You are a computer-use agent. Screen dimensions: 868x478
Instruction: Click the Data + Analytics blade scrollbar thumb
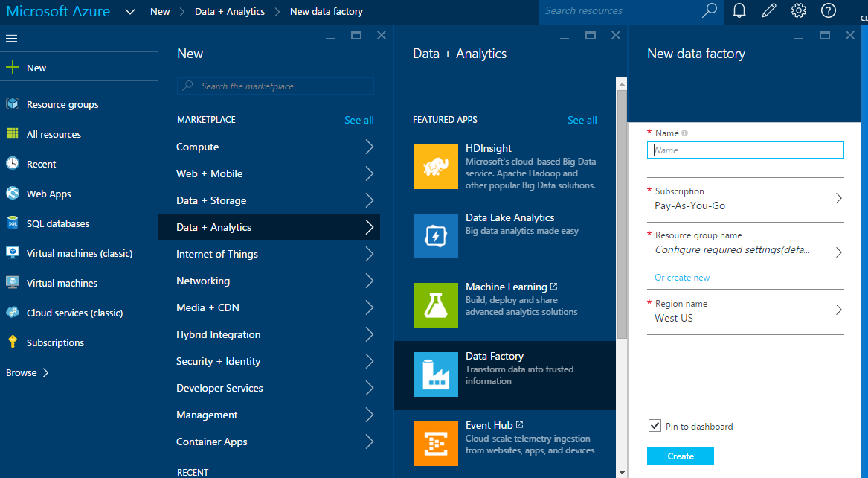[622, 214]
